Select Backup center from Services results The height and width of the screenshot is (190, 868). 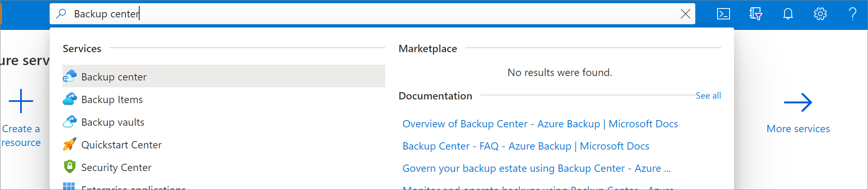(114, 77)
